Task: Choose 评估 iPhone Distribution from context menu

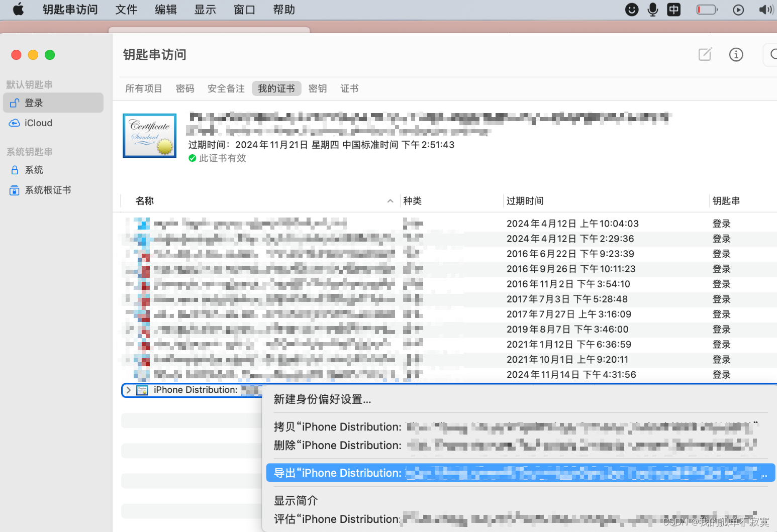Action: (520, 519)
